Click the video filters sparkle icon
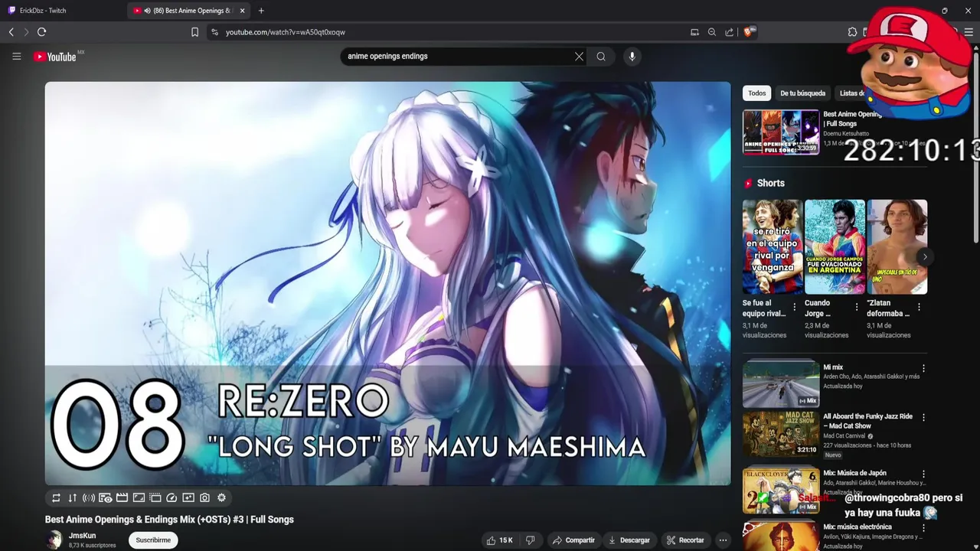 (188, 497)
